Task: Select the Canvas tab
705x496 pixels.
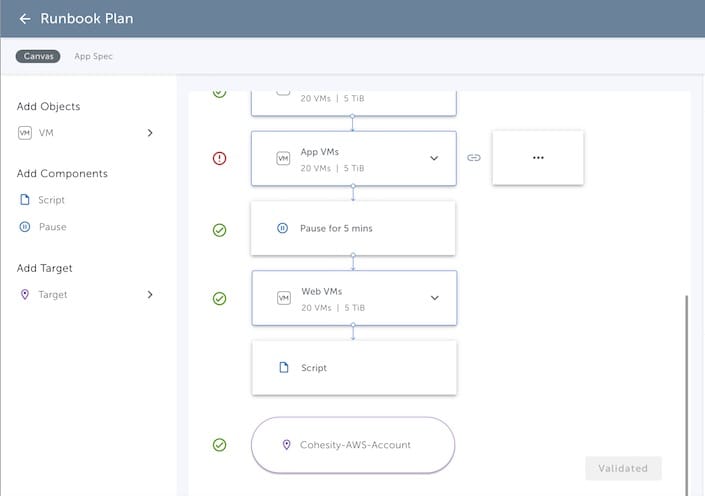Action: (x=38, y=56)
